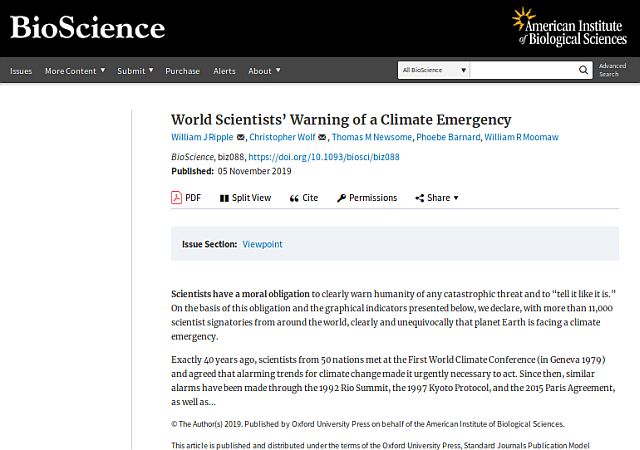Expand the More Content dropdown menu
Image resolution: width=640 pixels, height=450 pixels.
pos(75,71)
